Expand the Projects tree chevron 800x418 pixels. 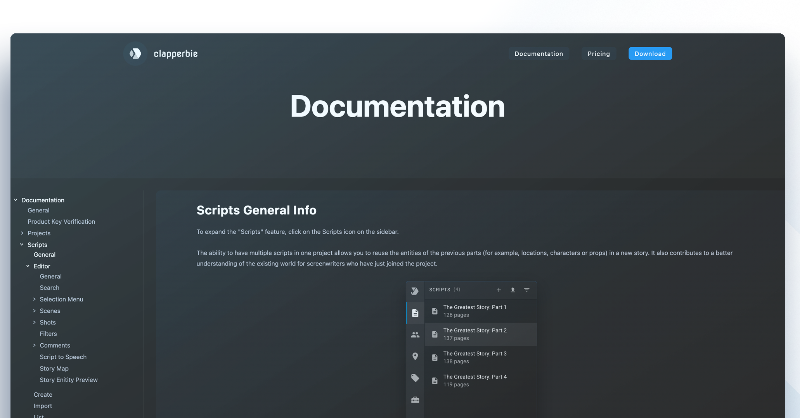tap(22, 233)
